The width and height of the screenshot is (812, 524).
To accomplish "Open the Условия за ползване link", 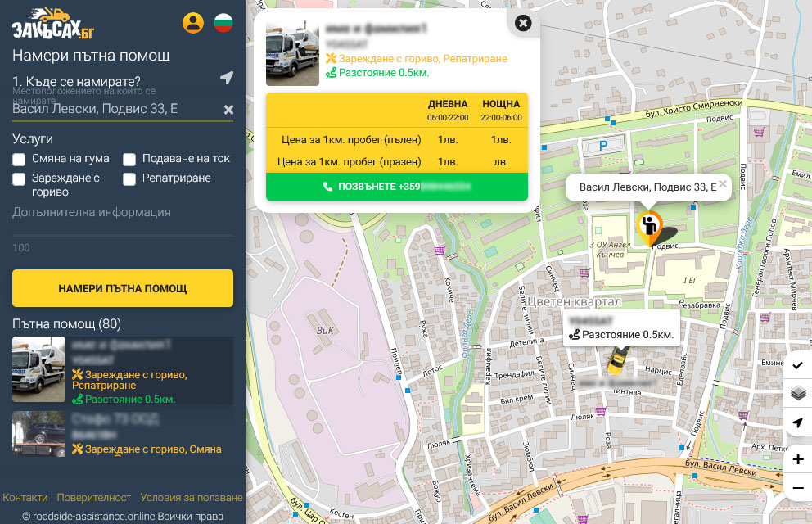I will (192, 498).
